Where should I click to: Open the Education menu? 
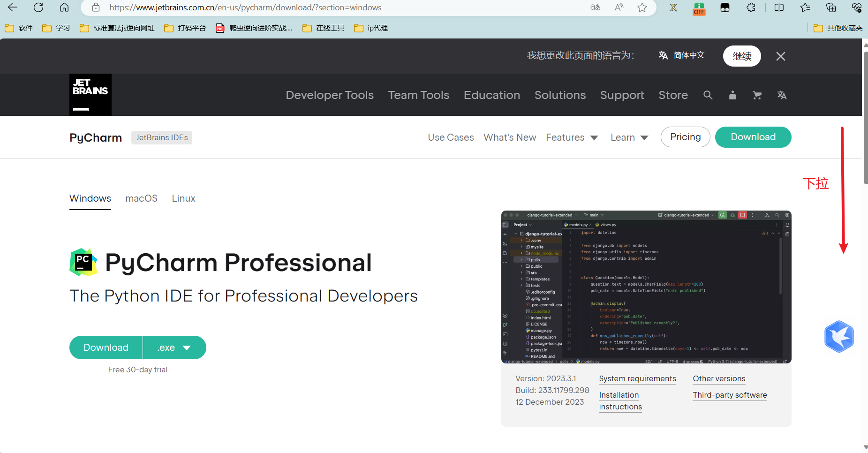[x=492, y=95]
